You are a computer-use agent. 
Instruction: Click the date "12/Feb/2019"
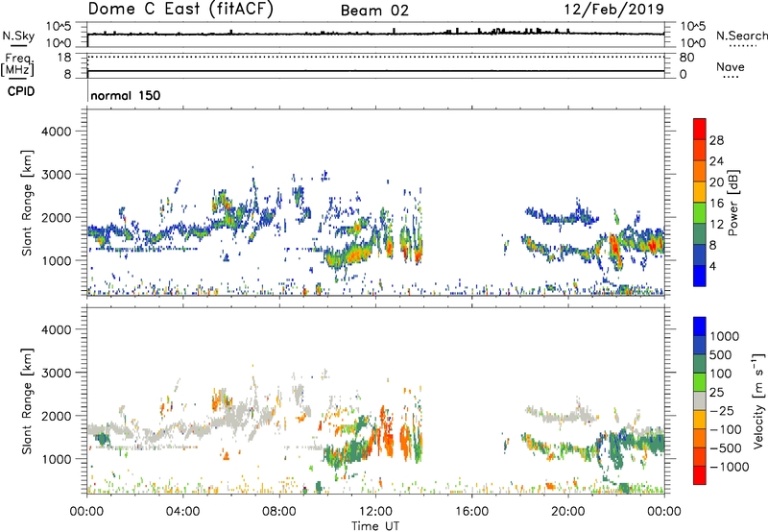click(614, 10)
